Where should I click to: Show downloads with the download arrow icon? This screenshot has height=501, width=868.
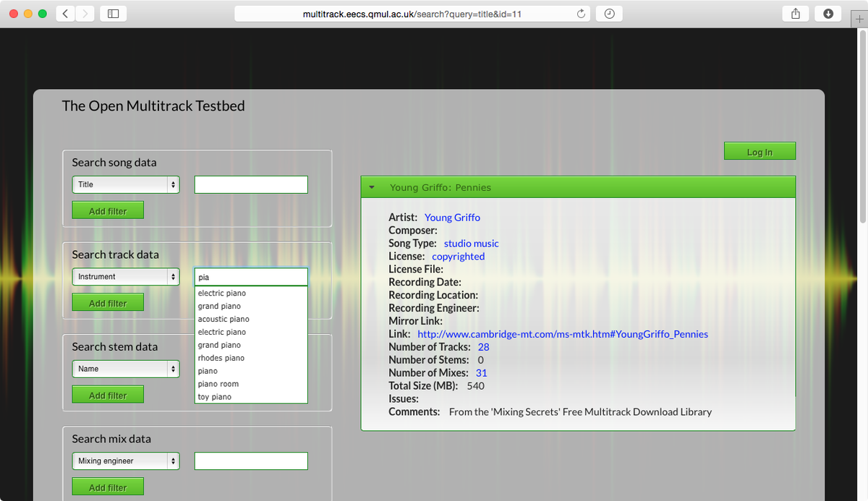828,14
